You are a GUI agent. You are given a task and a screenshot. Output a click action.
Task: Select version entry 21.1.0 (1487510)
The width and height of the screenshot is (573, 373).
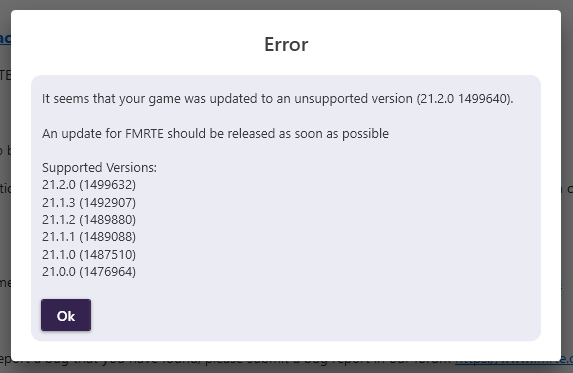(89, 254)
